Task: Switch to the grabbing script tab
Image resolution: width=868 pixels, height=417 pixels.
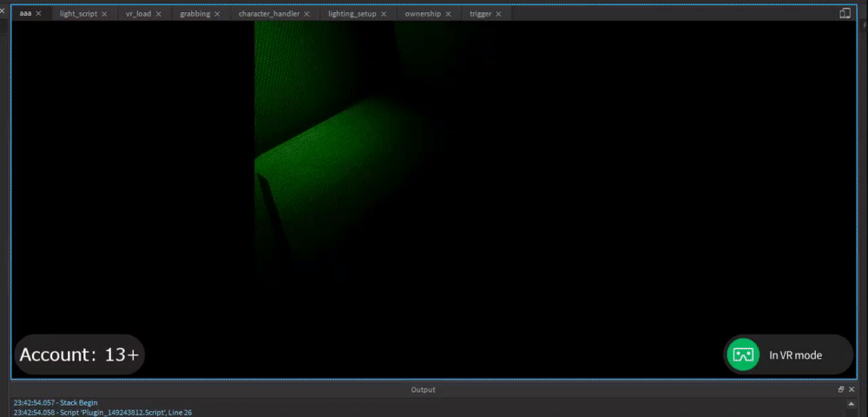Action: tap(194, 14)
